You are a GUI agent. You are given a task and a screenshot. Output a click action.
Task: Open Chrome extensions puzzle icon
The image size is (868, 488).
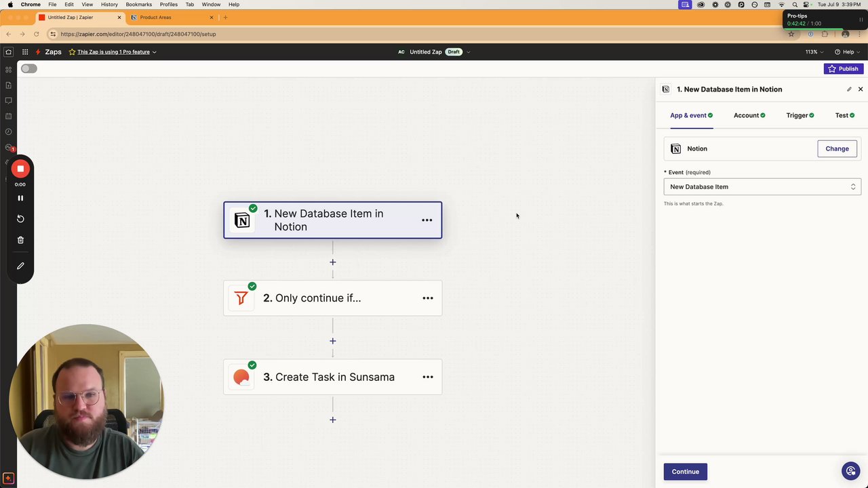tap(825, 34)
